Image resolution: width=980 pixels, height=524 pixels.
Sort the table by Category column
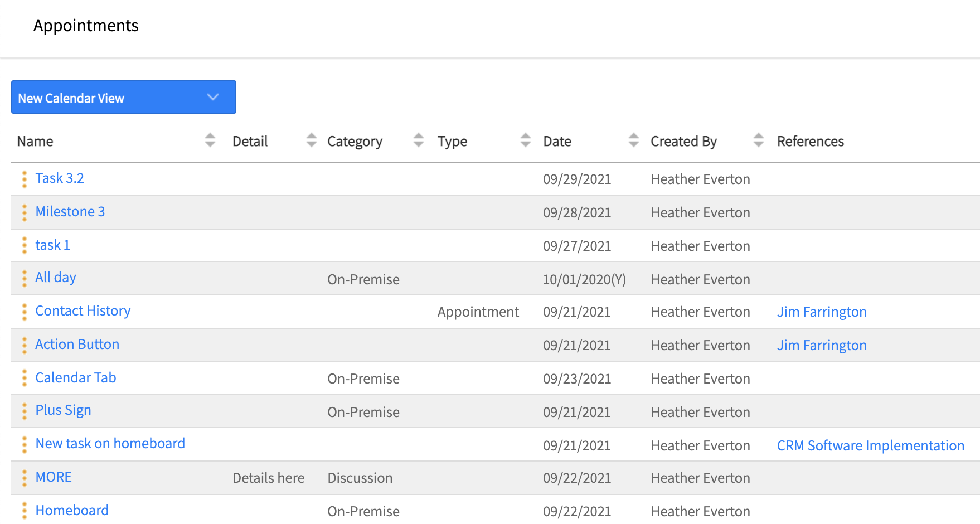pos(419,140)
